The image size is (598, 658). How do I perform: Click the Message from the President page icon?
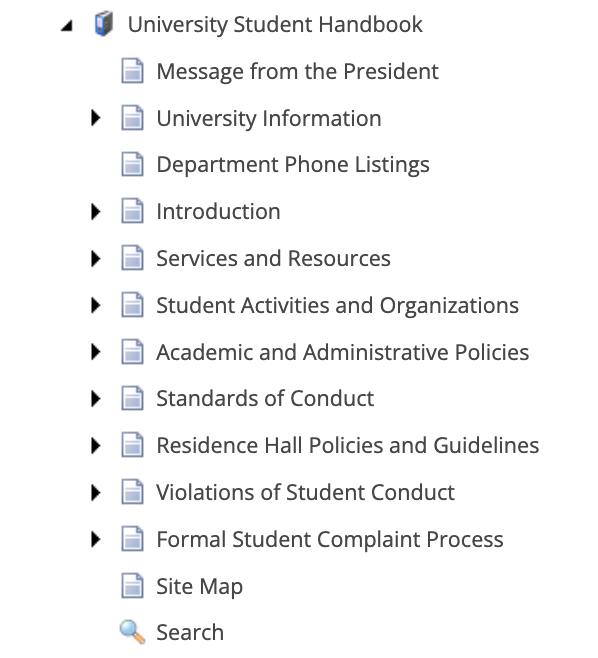[133, 70]
